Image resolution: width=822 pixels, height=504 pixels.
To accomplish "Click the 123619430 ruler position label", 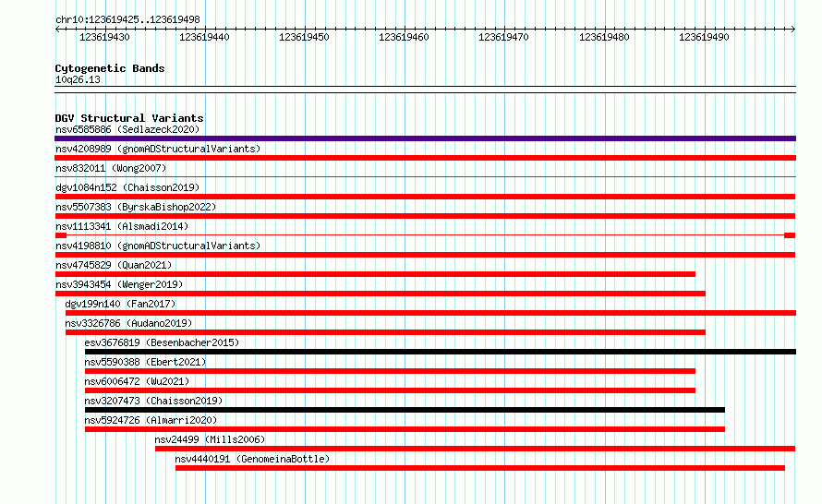I will 104,37.
